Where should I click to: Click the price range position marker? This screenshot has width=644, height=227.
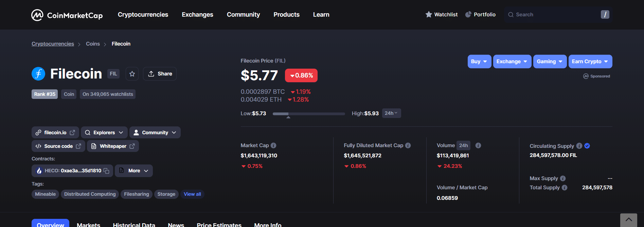point(288,117)
